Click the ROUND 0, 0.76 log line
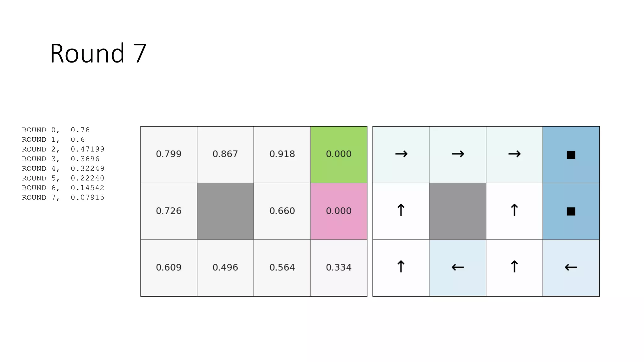The width and height of the screenshot is (644, 362). click(x=56, y=130)
